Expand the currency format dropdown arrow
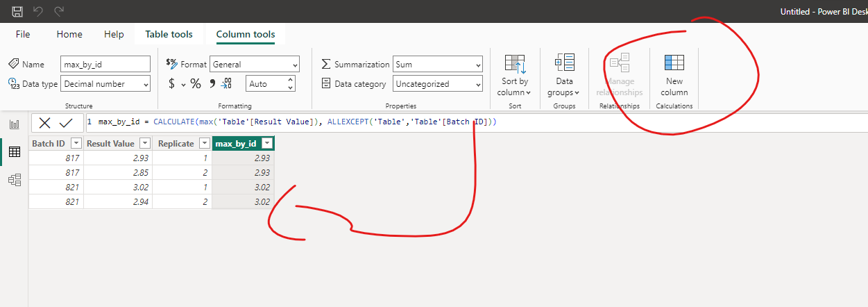Image resolution: width=868 pixels, height=307 pixels. (184, 84)
